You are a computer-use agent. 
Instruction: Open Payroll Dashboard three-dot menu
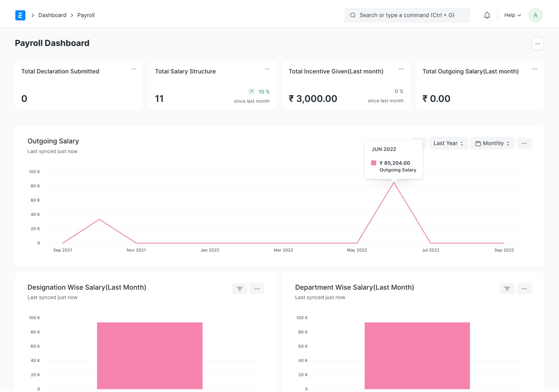(x=537, y=44)
